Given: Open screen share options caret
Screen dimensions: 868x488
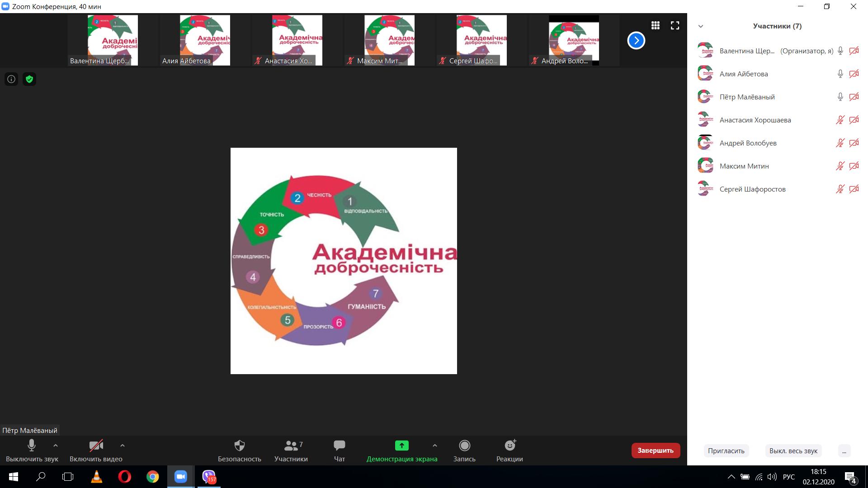Looking at the screenshot, I should (434, 446).
